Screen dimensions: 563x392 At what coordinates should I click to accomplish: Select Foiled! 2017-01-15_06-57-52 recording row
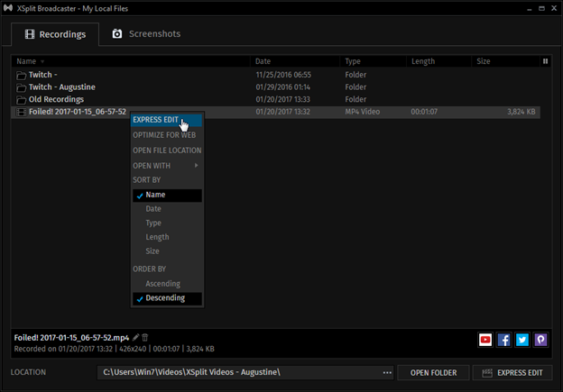tap(276, 112)
